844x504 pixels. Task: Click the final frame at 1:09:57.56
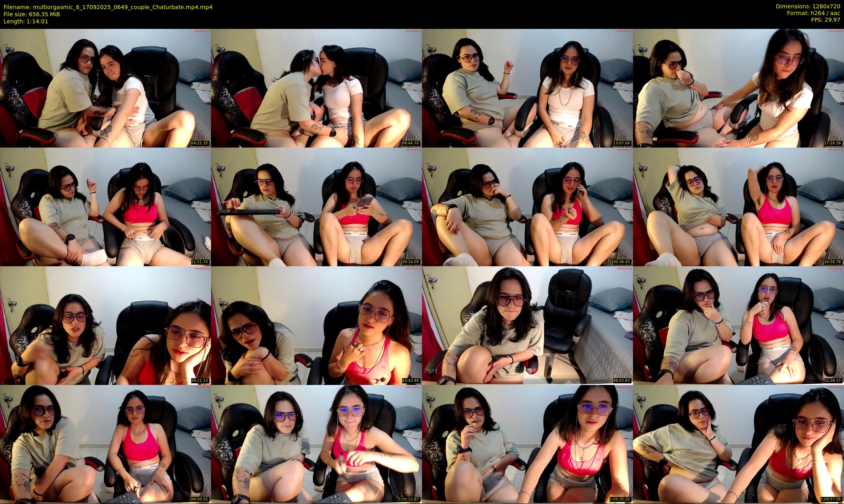pos(738,444)
